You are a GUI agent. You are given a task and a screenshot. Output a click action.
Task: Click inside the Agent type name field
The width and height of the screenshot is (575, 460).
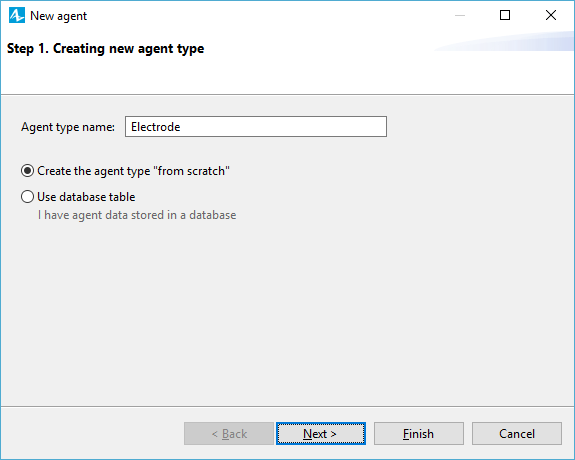point(256,127)
